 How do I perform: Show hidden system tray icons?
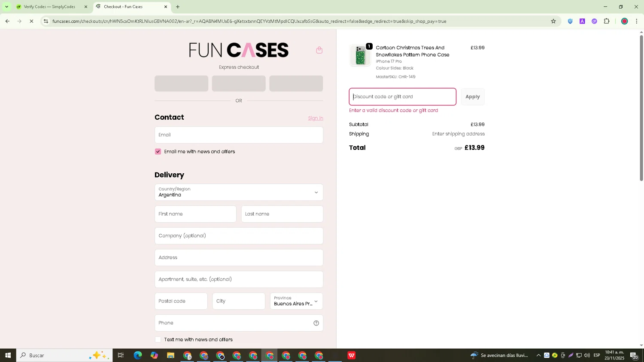[538, 355]
